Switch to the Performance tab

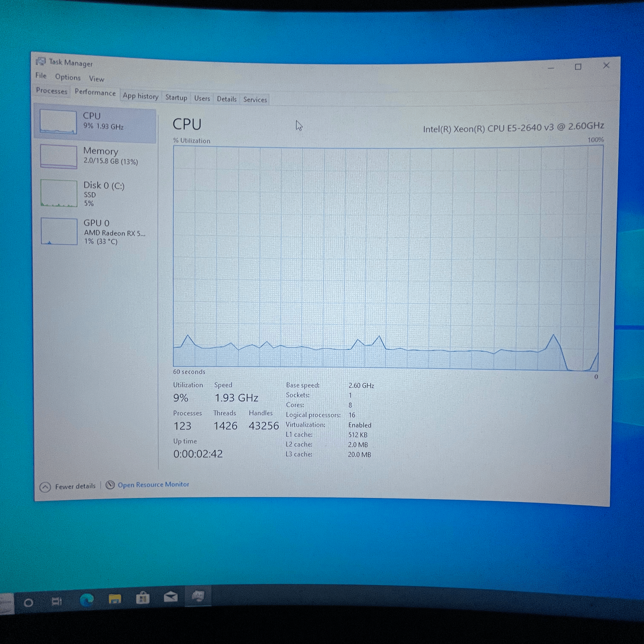click(x=95, y=92)
